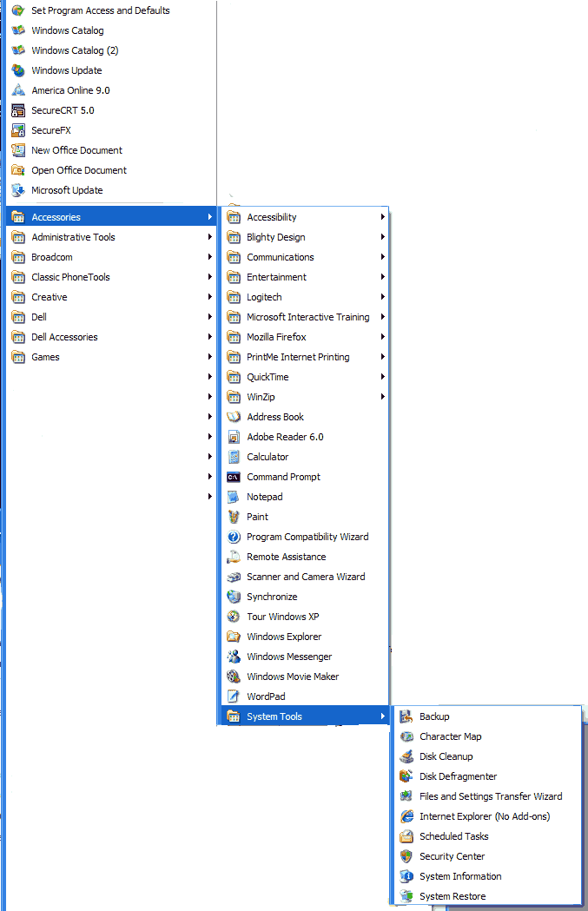Open Calculator icon
The height and width of the screenshot is (911, 588).
pos(234,457)
